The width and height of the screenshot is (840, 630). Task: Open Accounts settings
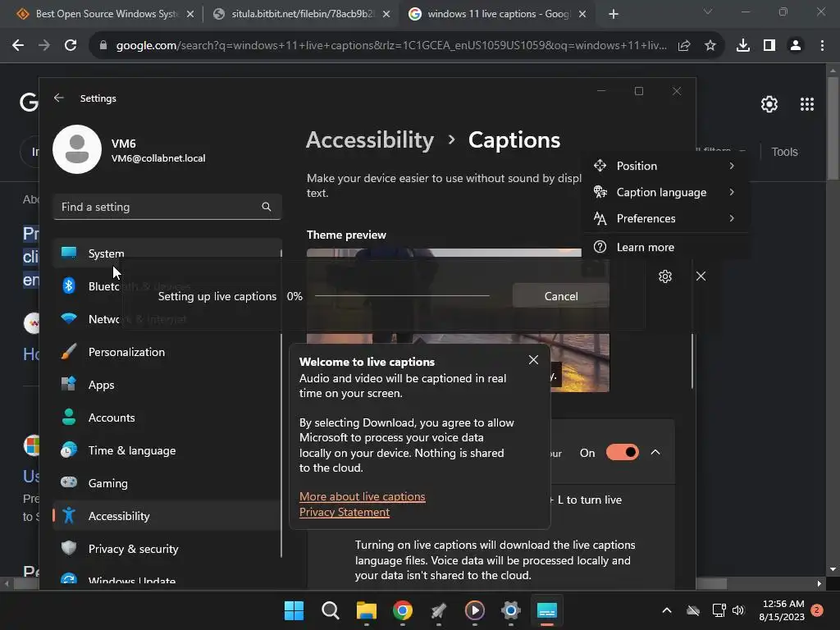(167, 418)
